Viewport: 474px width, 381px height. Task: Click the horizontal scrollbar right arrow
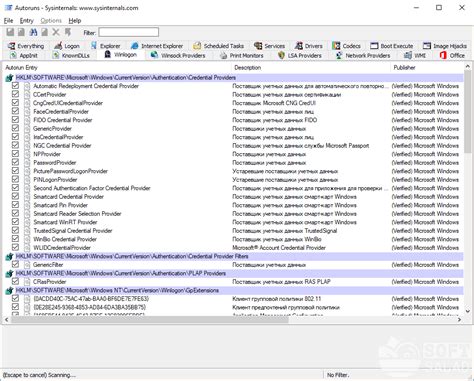coord(459,320)
